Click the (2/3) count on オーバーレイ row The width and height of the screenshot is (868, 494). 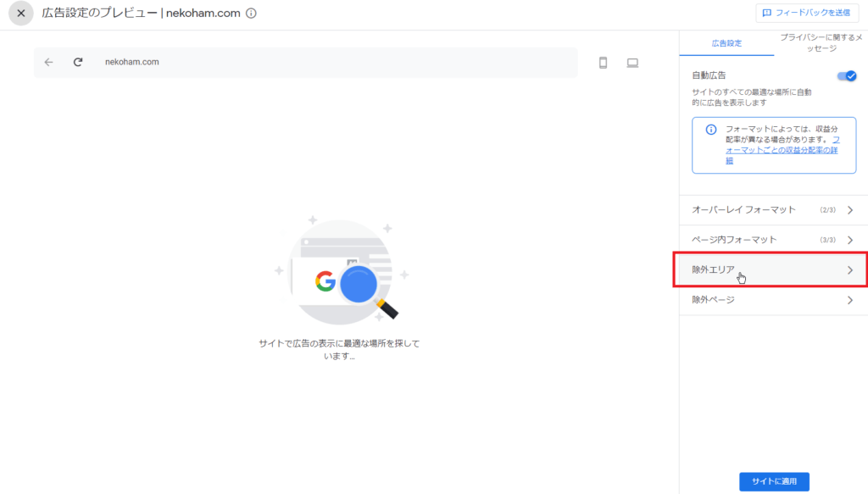click(827, 210)
